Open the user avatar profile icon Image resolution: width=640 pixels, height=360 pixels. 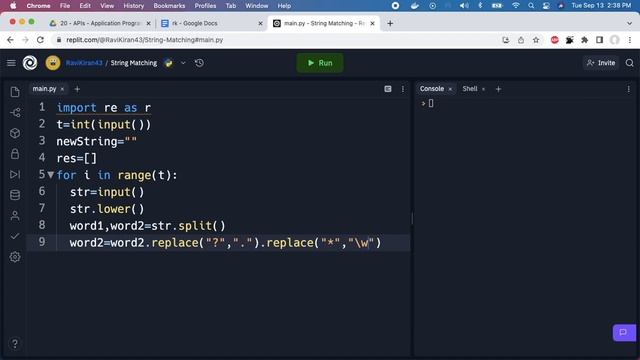point(53,63)
